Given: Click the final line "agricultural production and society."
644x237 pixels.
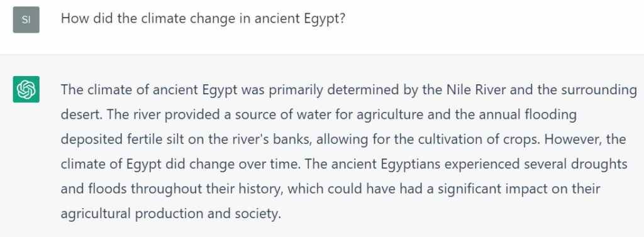Looking at the screenshot, I should (x=171, y=214).
